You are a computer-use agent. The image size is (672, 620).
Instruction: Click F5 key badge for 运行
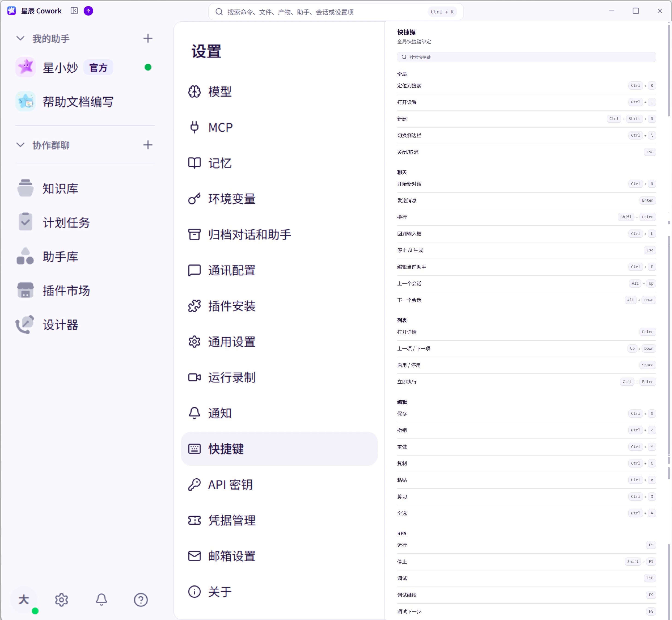pyautogui.click(x=651, y=545)
